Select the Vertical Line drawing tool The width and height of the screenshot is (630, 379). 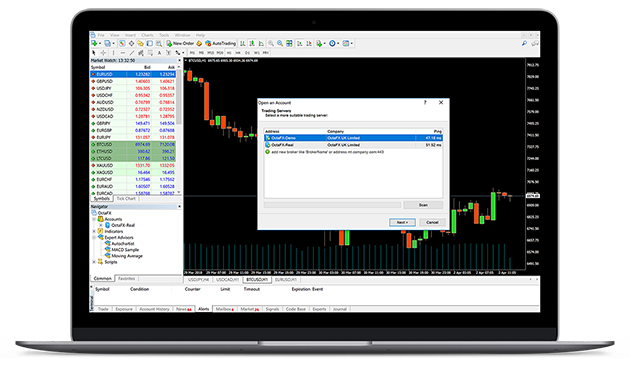tap(113, 53)
